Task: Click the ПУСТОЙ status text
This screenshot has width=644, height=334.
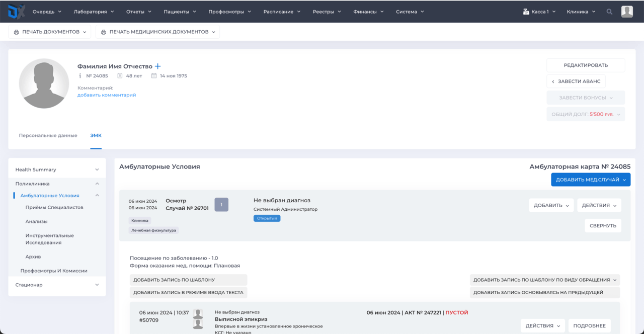Action: [456, 313]
